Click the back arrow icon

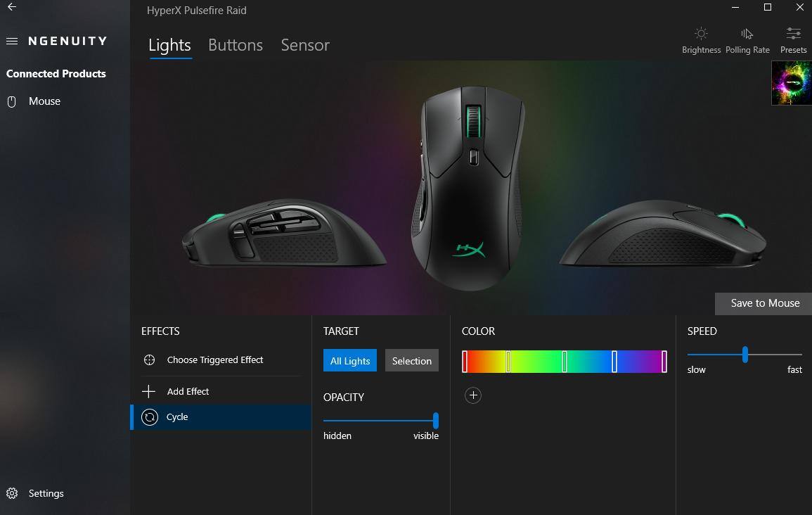[11, 7]
